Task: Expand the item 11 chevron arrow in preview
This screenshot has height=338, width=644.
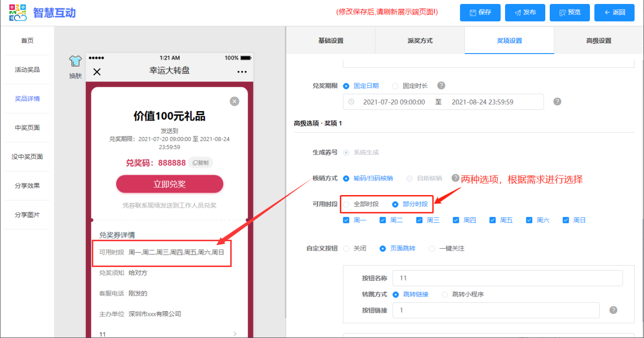Action: (x=235, y=334)
